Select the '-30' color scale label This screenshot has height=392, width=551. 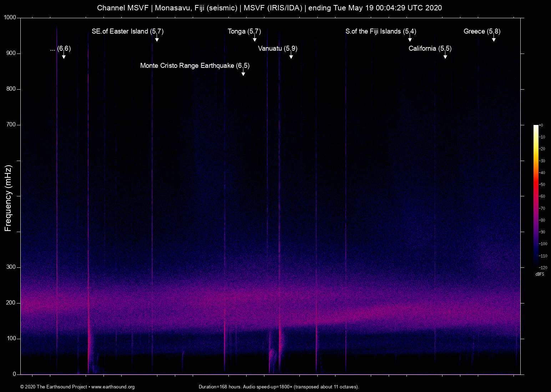coord(542,161)
